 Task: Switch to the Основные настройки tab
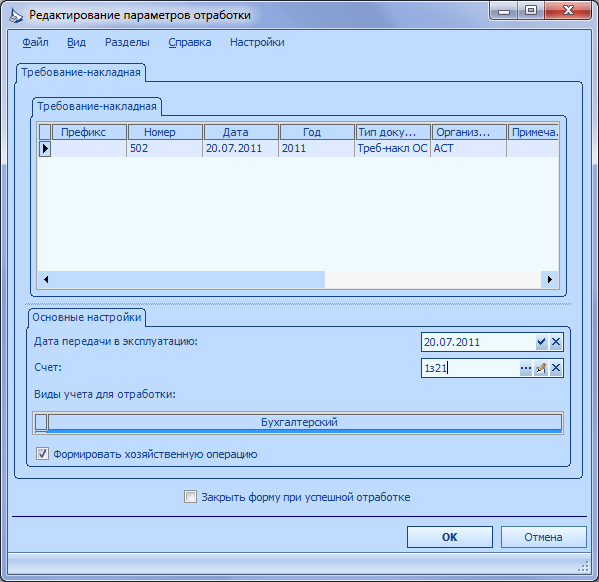click(87, 317)
